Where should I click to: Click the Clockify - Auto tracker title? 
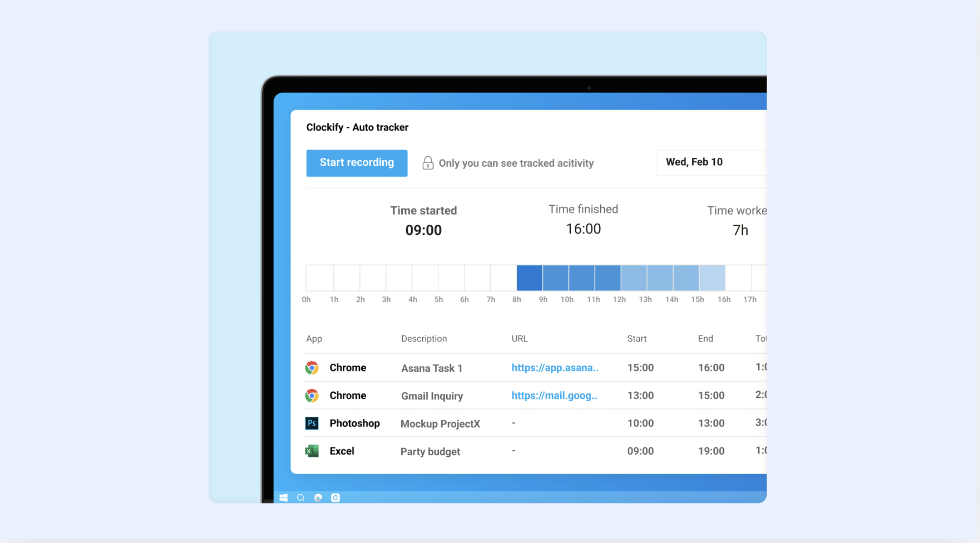(357, 127)
